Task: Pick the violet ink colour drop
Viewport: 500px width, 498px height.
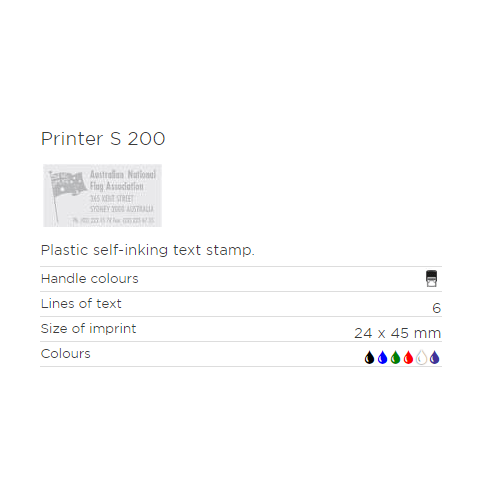Action: click(x=434, y=357)
